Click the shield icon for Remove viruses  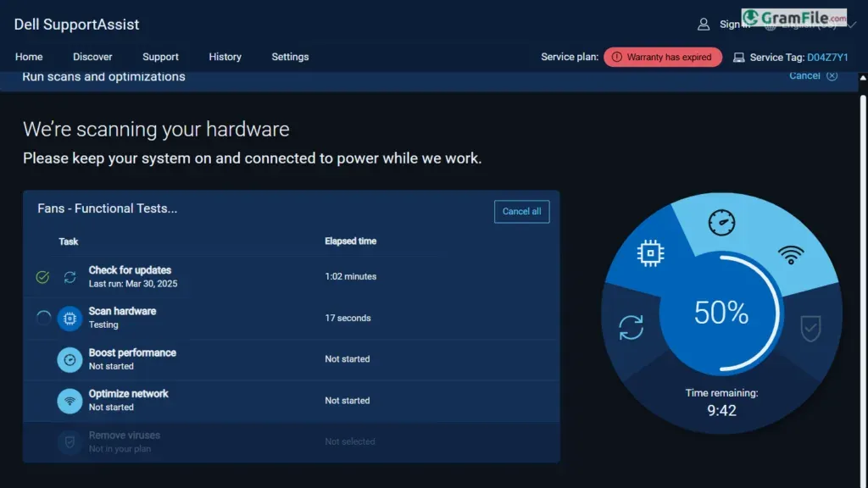(70, 442)
